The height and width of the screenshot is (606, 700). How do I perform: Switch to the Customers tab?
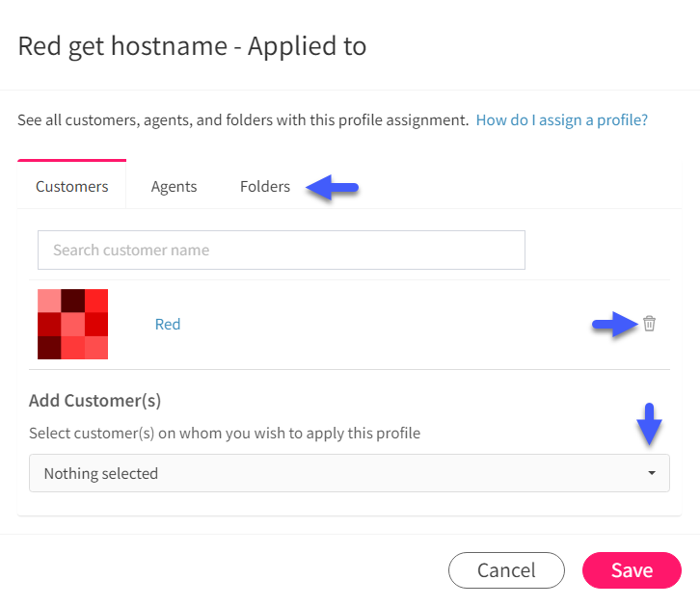pyautogui.click(x=72, y=186)
